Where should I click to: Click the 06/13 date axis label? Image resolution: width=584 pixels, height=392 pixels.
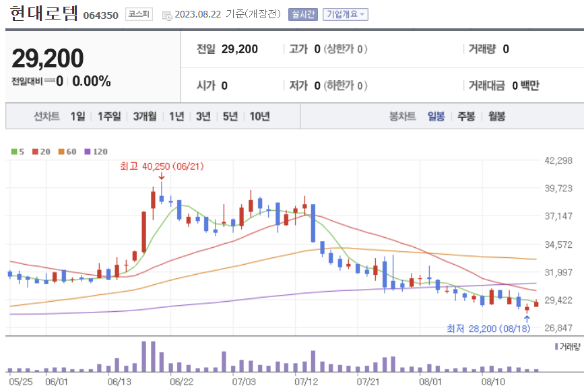(119, 382)
